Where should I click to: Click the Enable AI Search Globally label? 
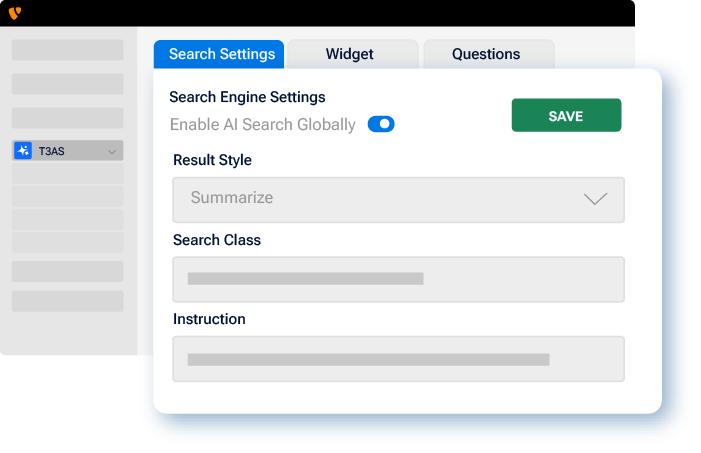coord(262,125)
